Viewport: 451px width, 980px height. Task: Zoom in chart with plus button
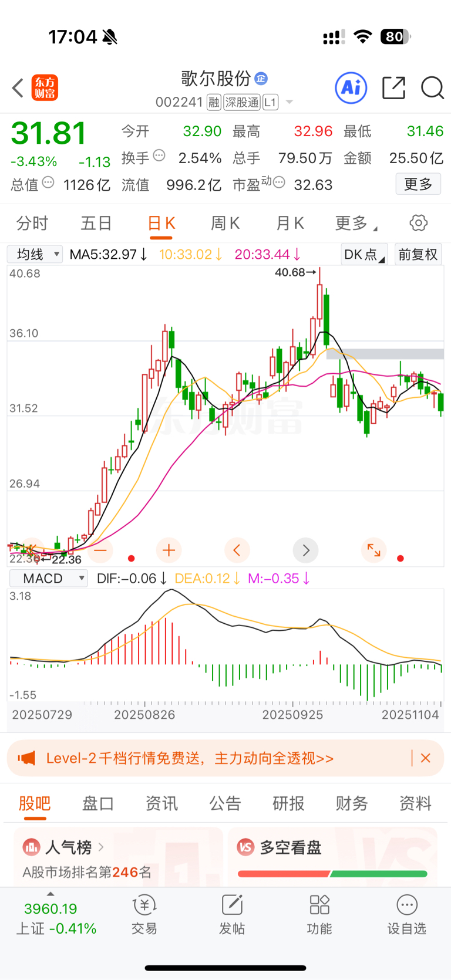click(169, 550)
